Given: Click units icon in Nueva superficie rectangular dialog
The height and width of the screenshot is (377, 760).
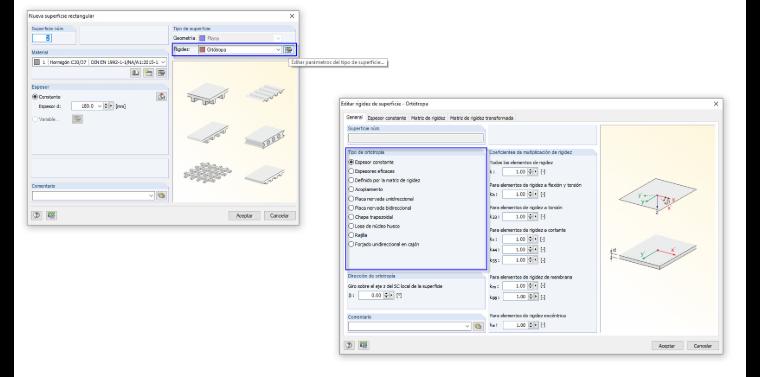Looking at the screenshot, I should pyautogui.click(x=51, y=215).
